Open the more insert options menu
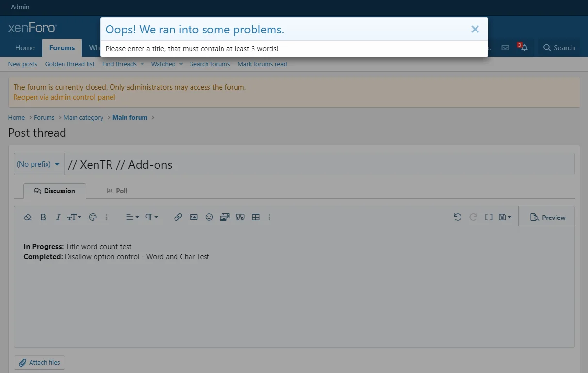Screen dimensions: 588x373 point(270,217)
